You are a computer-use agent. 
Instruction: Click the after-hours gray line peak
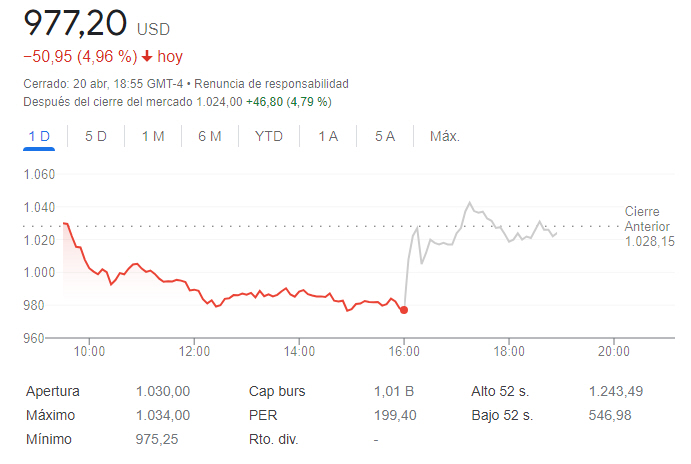point(469,203)
